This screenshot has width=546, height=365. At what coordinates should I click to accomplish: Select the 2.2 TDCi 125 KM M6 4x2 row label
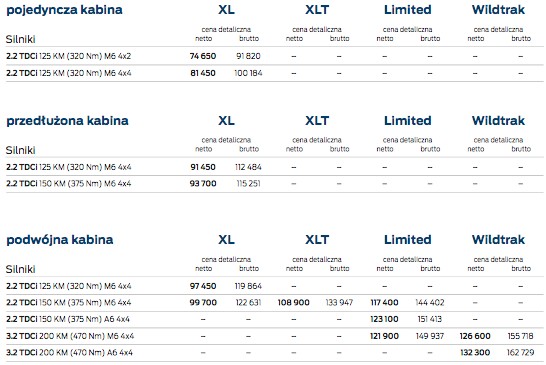click(x=69, y=56)
